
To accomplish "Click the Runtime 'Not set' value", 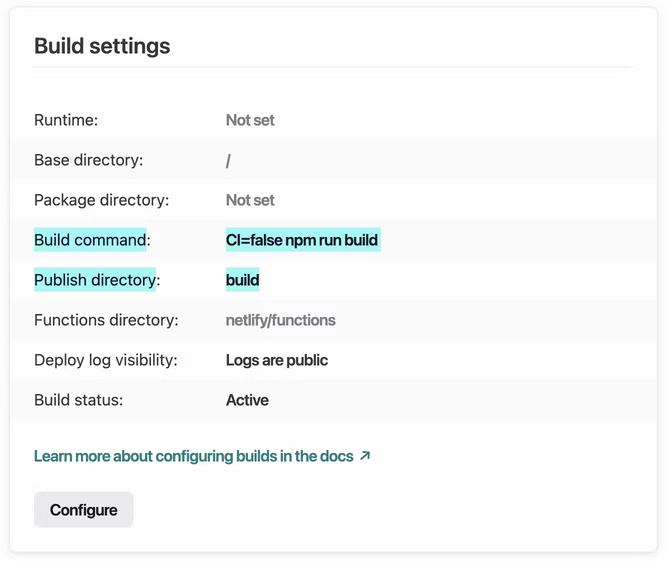I will click(250, 120).
